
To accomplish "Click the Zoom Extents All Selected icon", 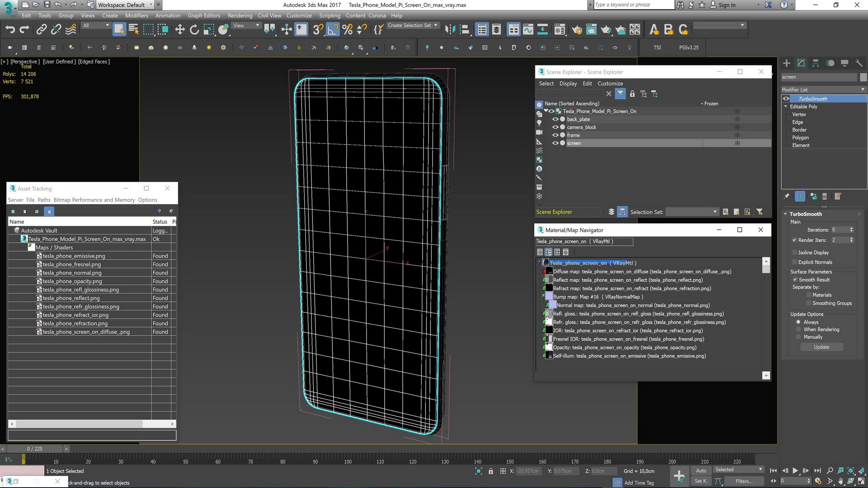I will click(x=851, y=470).
